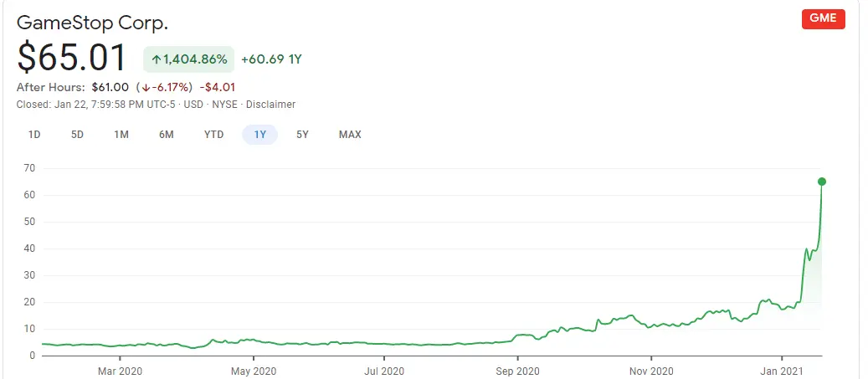Switch to the 5Y chart view
The height and width of the screenshot is (379, 868).
point(303,134)
